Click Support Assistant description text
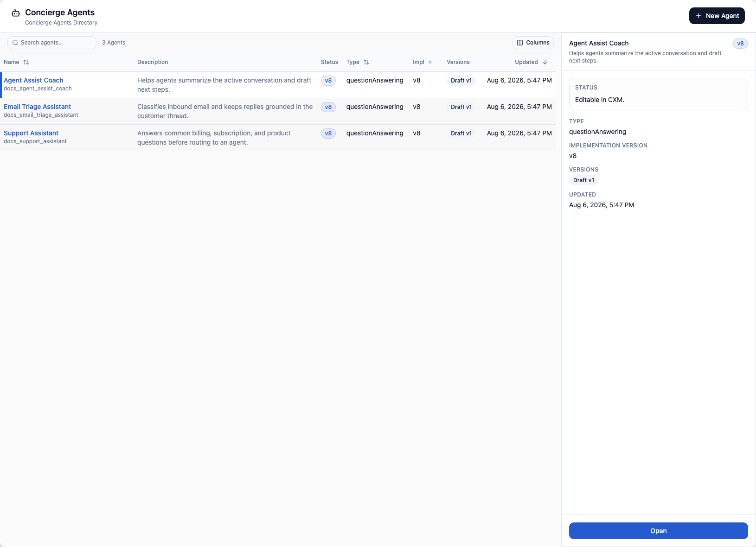This screenshot has width=756, height=547. 214,138
